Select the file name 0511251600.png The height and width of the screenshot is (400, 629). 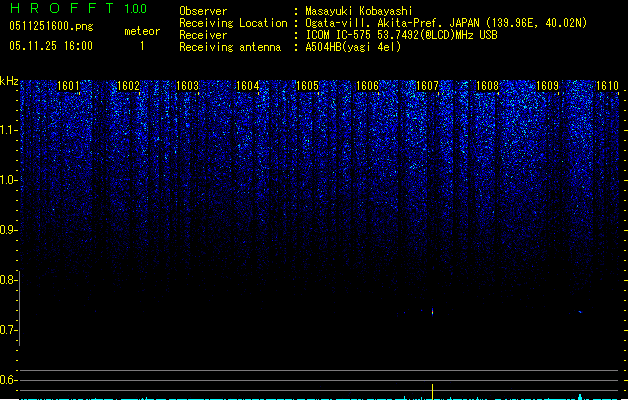[x=51, y=26]
